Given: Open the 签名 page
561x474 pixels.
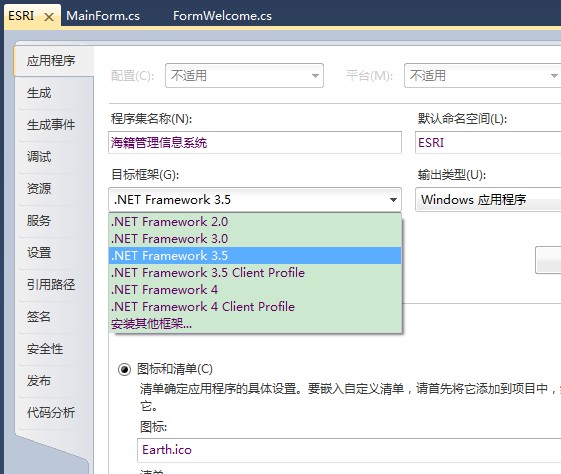Looking at the screenshot, I should click(x=54, y=317).
